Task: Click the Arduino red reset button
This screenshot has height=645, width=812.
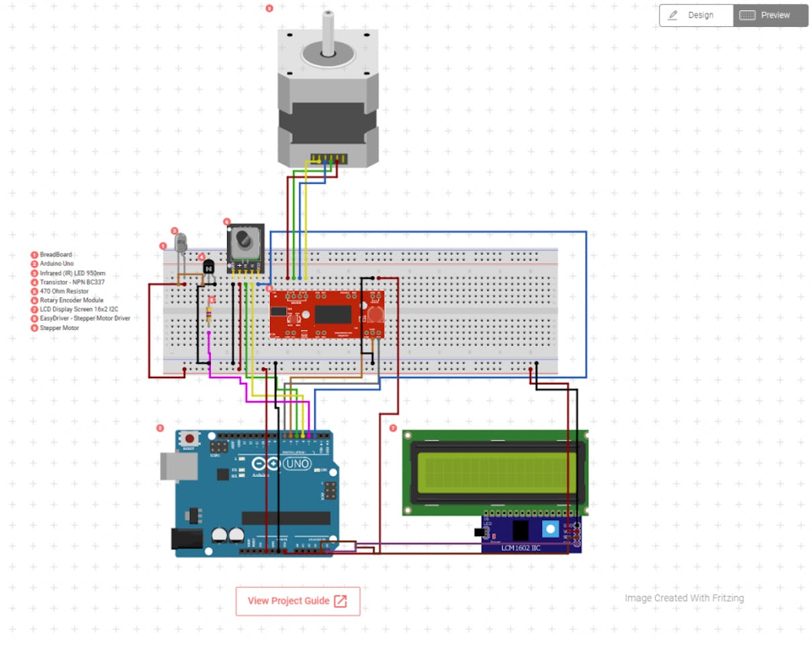Action: 189,439
